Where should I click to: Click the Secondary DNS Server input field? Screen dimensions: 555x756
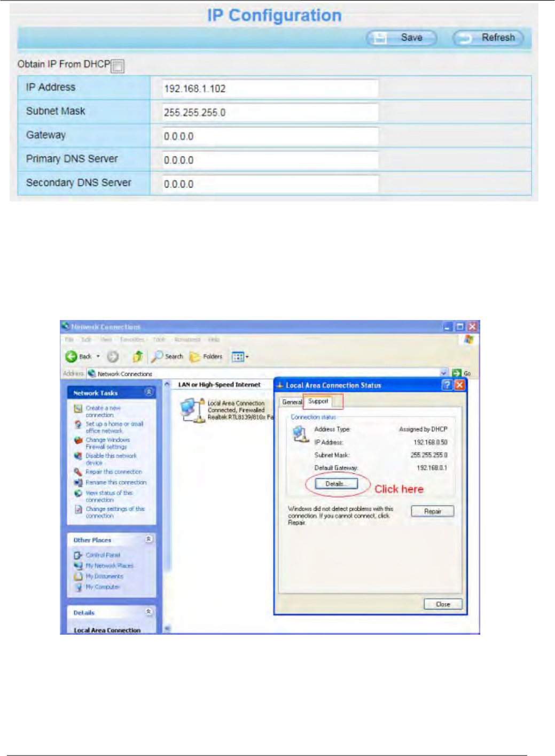tap(270, 184)
